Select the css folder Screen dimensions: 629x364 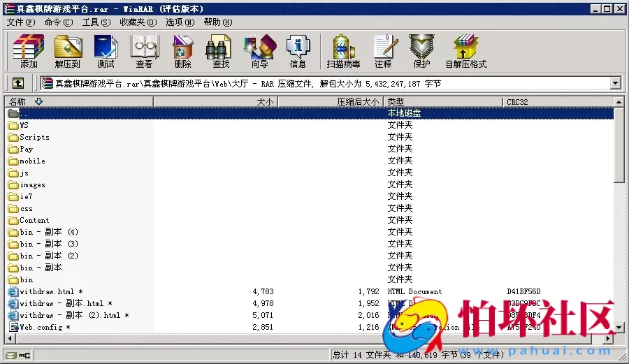coord(26,208)
